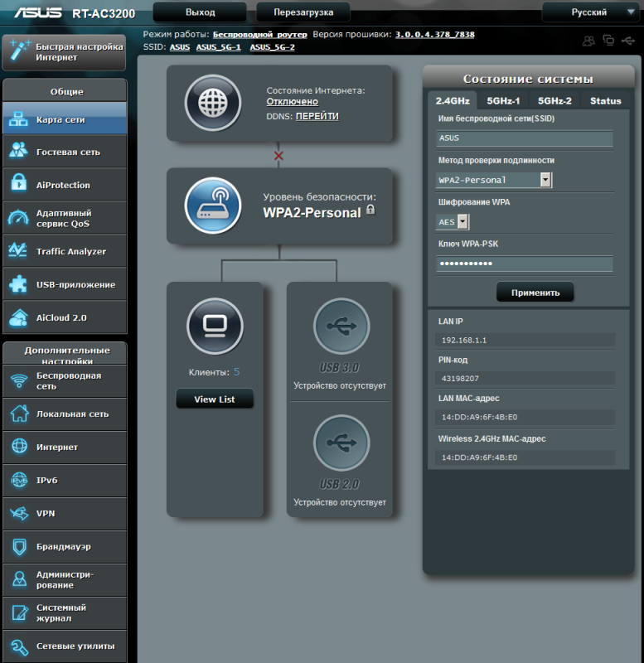Image resolution: width=644 pixels, height=663 pixels.
Task: Click the LAN MAC-адрес value
Action: [x=480, y=417]
